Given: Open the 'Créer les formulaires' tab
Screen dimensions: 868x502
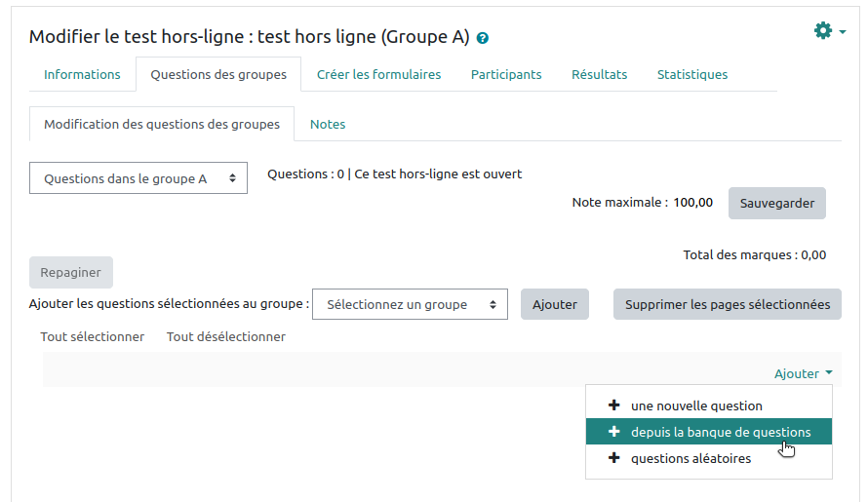Looking at the screenshot, I should tap(378, 74).
